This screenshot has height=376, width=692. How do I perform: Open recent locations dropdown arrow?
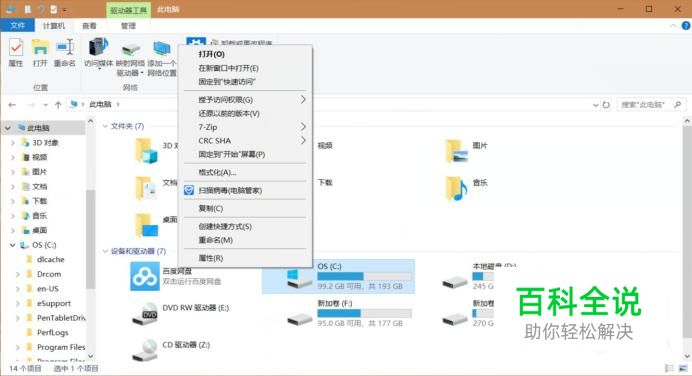coord(45,105)
